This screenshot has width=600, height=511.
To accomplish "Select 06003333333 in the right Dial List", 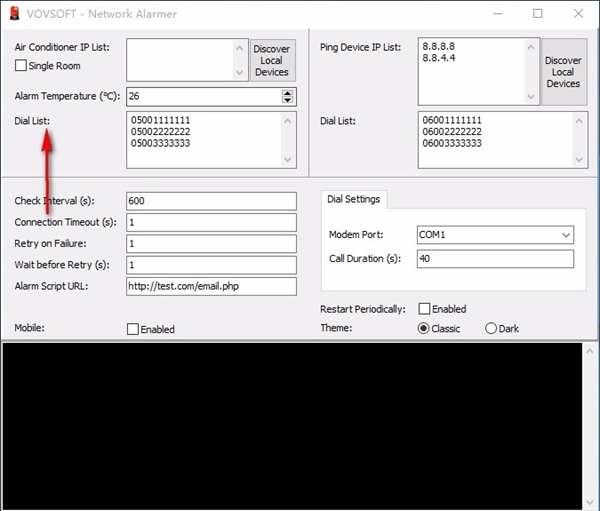I will [452, 143].
